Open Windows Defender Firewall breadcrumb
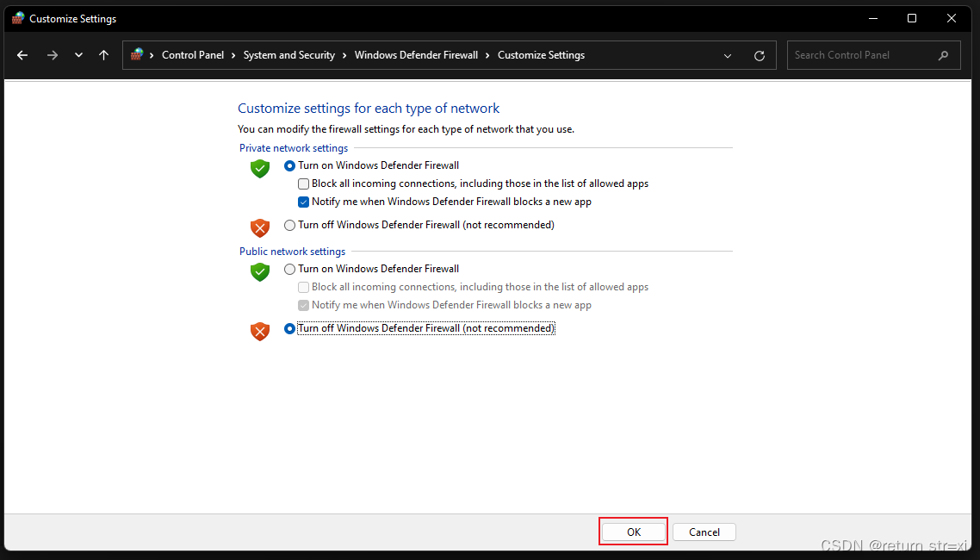Image resolution: width=980 pixels, height=560 pixels. point(416,55)
